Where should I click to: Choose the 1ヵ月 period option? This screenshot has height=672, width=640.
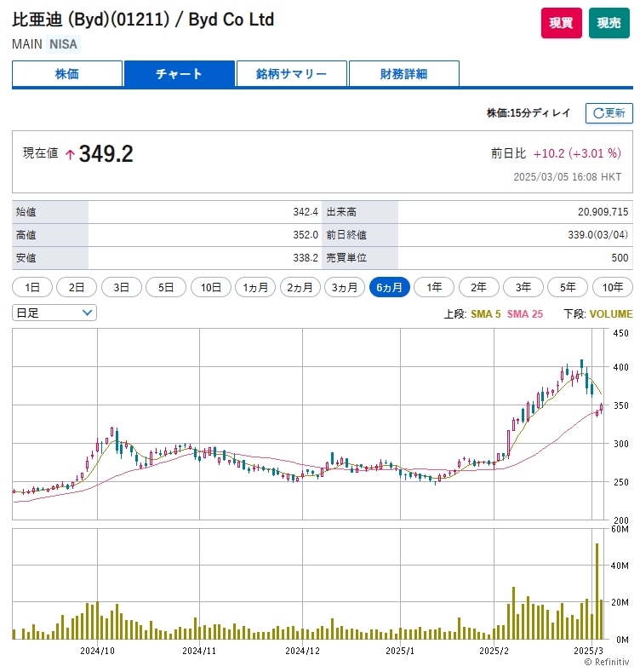point(255,287)
